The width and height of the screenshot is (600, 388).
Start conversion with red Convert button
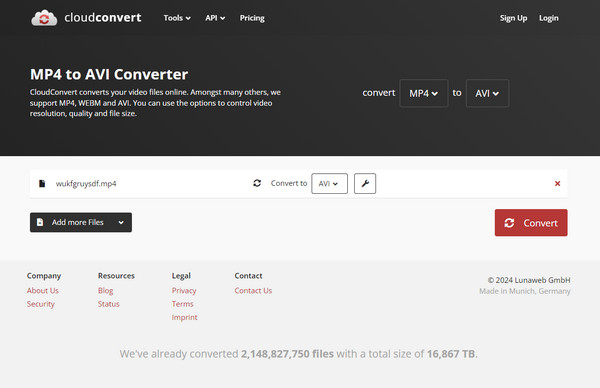[531, 223]
